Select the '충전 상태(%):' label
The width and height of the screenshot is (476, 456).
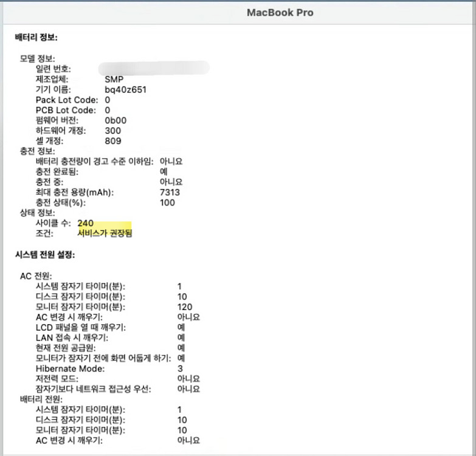[61, 202]
